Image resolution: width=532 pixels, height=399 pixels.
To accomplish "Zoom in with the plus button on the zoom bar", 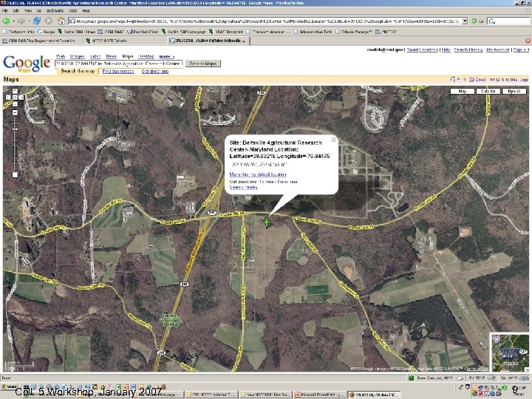I will [x=15, y=112].
